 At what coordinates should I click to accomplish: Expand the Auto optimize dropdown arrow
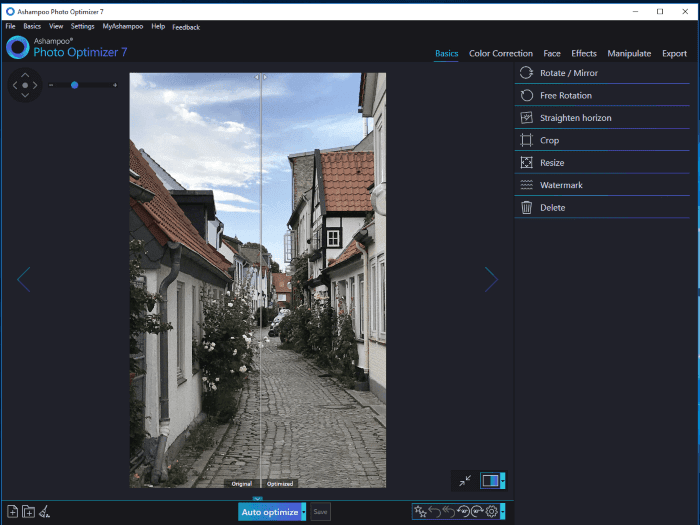(x=304, y=512)
